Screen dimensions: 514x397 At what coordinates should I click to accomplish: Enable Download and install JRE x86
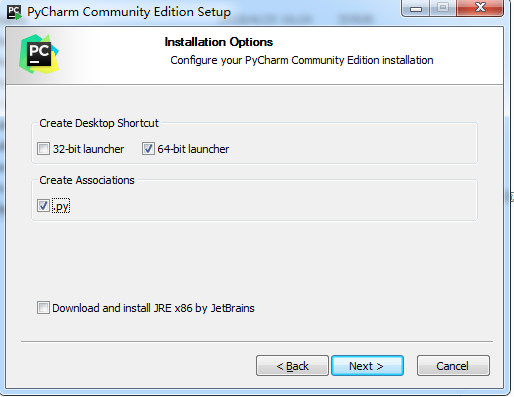click(x=43, y=308)
